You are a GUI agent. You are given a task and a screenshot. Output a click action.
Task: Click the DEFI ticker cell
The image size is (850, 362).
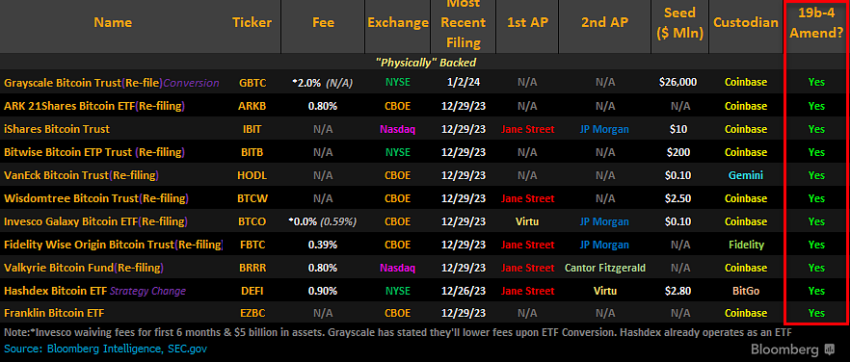coord(252,291)
